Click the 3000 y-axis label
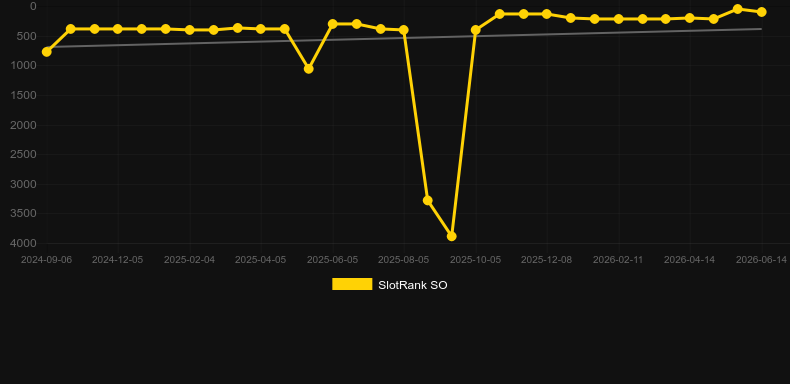 pyautogui.click(x=24, y=184)
